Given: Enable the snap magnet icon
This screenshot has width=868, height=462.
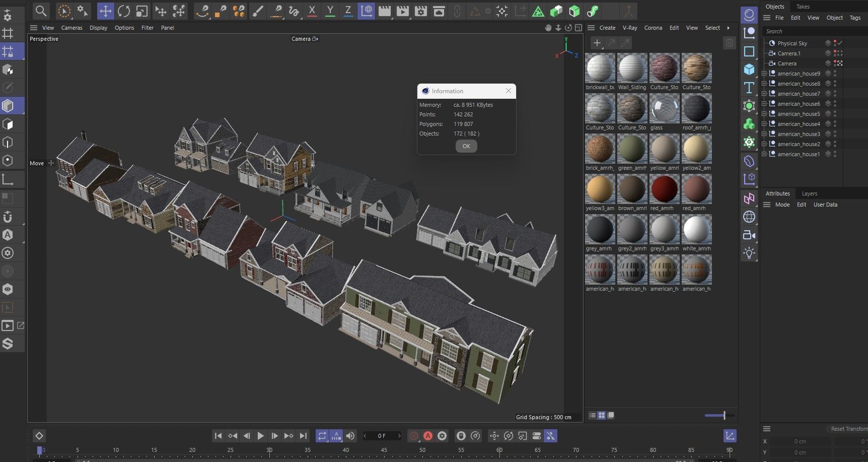Looking at the screenshot, I should click(8, 217).
